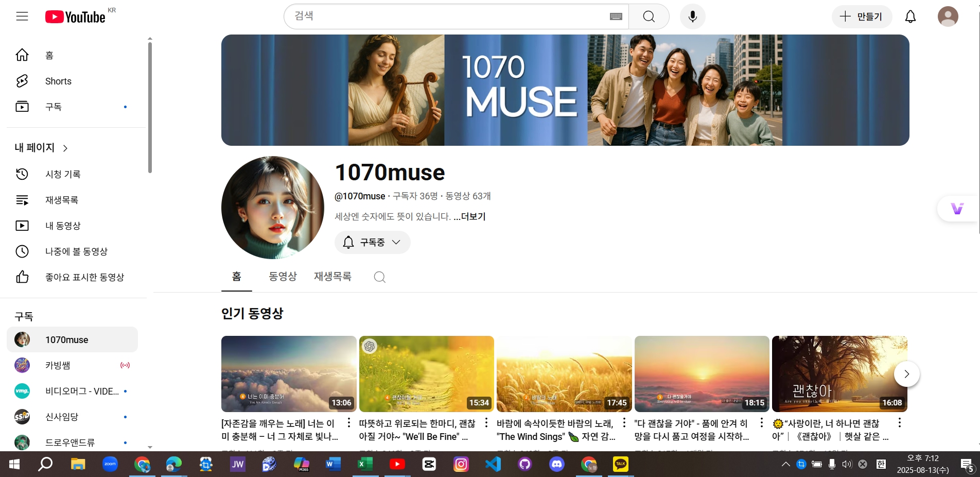Click the sidebar vertical scrollbar
Screen dimensions: 980x477
tap(150, 107)
